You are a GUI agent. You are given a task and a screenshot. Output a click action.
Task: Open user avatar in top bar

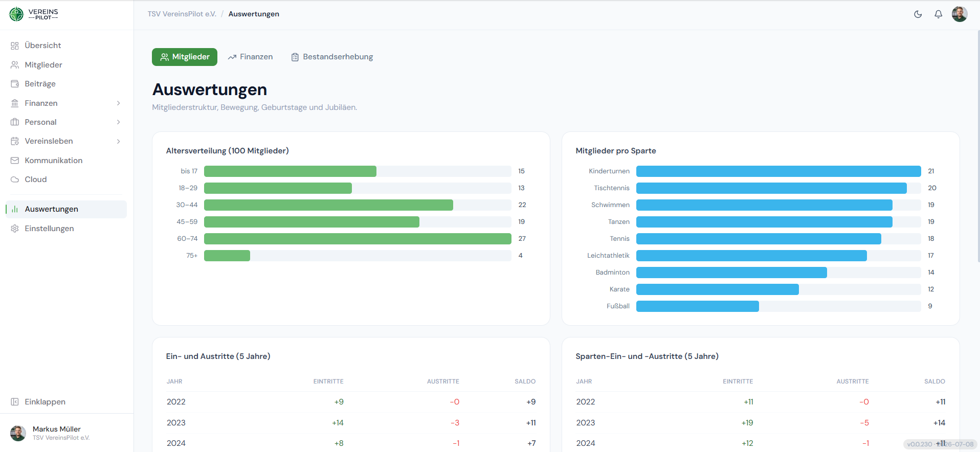[960, 14]
